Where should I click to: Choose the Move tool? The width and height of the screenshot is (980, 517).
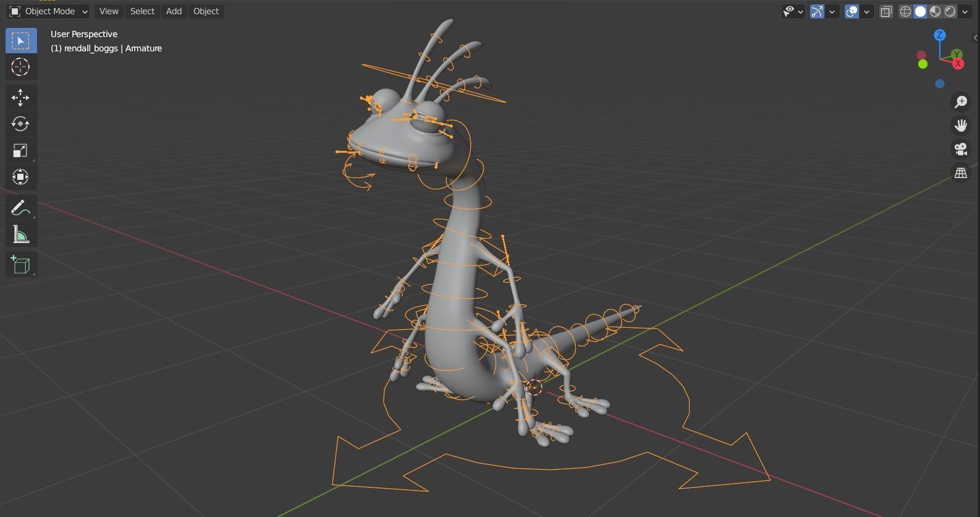pyautogui.click(x=20, y=98)
